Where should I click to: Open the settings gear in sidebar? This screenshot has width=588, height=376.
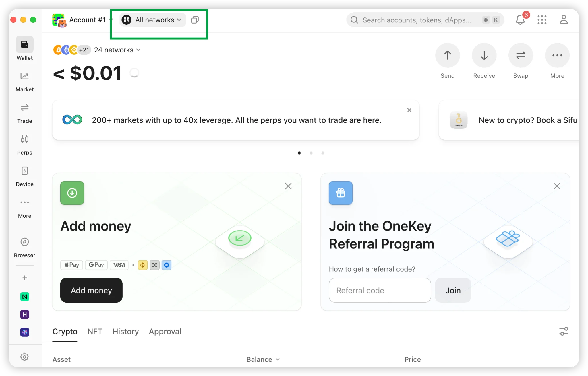[x=24, y=357]
